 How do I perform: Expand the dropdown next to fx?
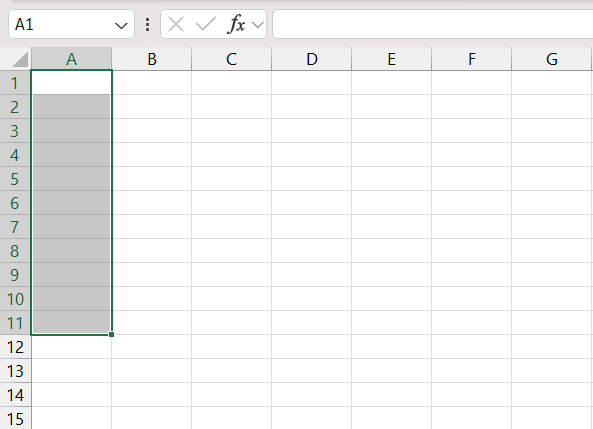click(258, 25)
